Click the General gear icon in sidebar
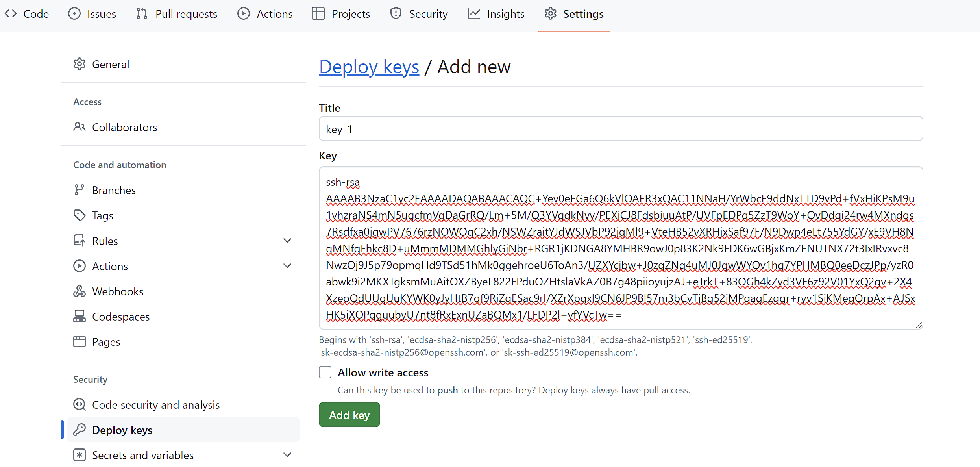980x467 pixels. [x=80, y=64]
